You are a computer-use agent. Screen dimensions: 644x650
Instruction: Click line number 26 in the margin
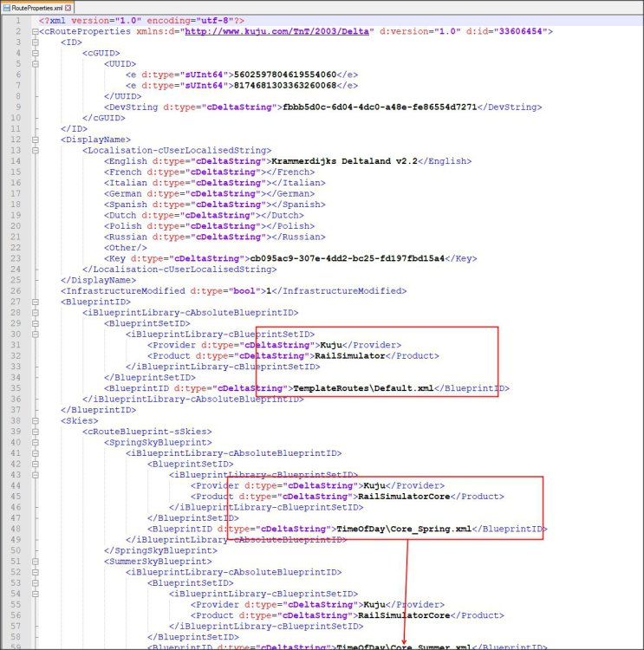[x=15, y=290]
